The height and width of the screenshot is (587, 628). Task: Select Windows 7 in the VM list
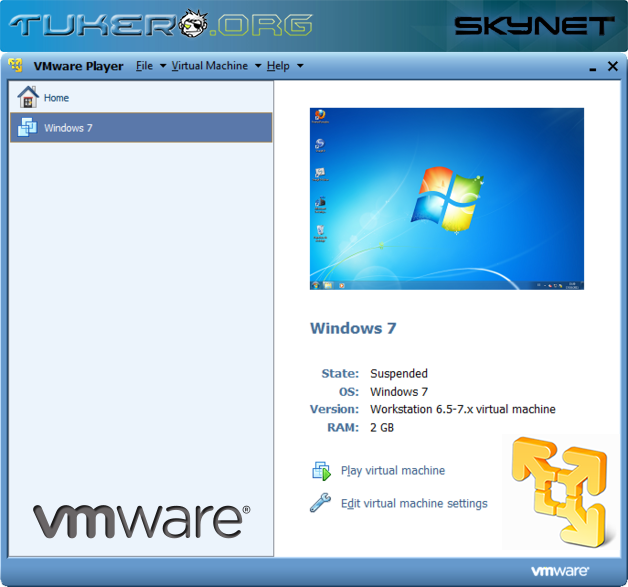pos(141,128)
